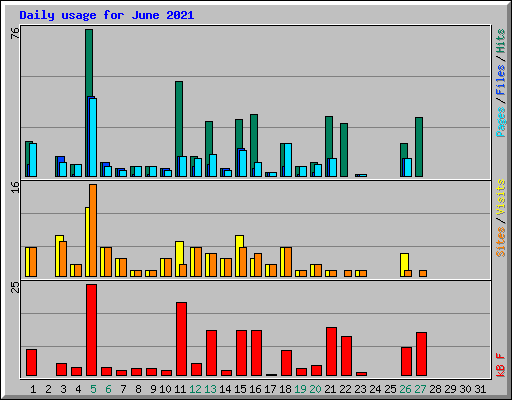The image size is (512, 400).
Task: Click the red KB bar for day 21
Action: (332, 352)
